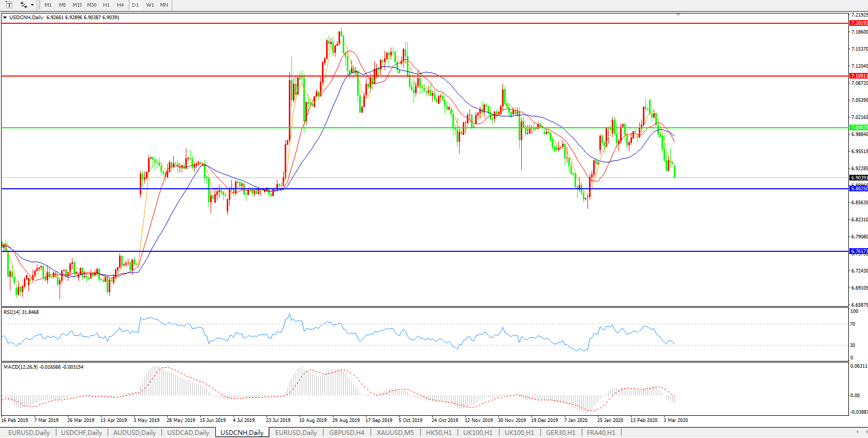Switch timeframe to M15

tap(77, 5)
